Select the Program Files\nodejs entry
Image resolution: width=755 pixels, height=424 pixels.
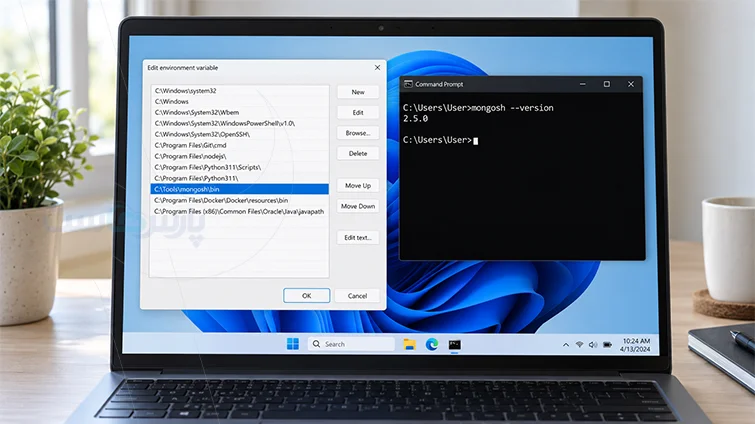[x=239, y=156]
